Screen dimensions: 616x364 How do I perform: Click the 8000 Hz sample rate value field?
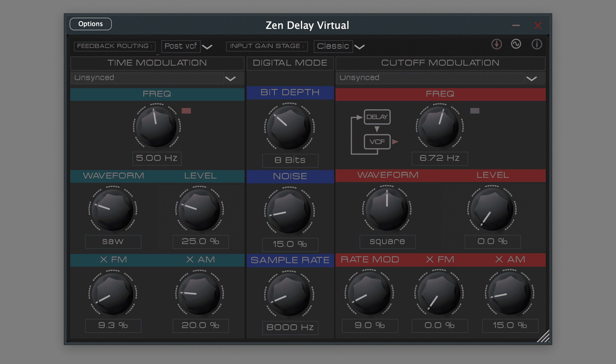(290, 327)
